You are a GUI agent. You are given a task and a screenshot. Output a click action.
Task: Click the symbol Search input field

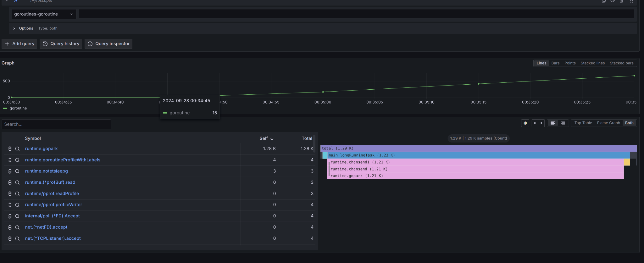pos(56,124)
